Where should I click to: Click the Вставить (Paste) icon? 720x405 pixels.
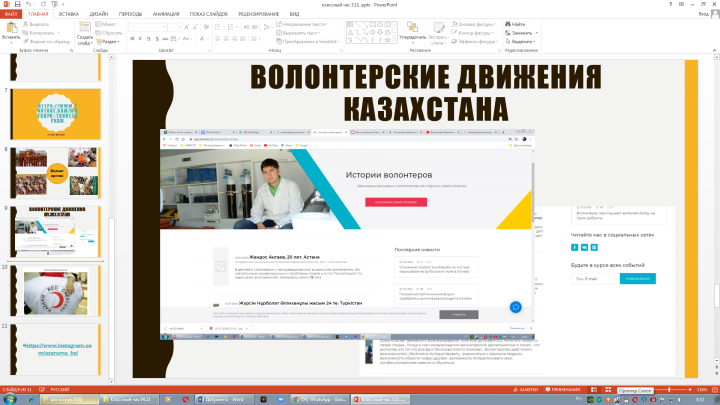tap(11, 28)
